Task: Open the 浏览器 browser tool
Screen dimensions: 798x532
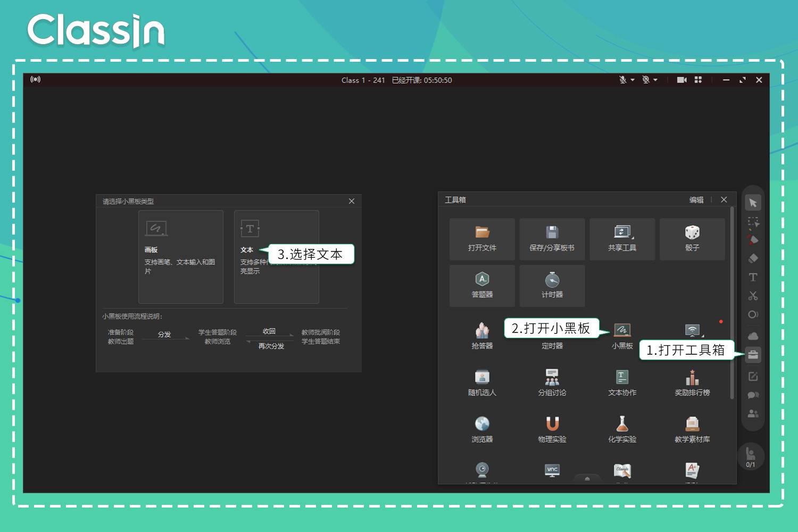Action: (x=482, y=429)
